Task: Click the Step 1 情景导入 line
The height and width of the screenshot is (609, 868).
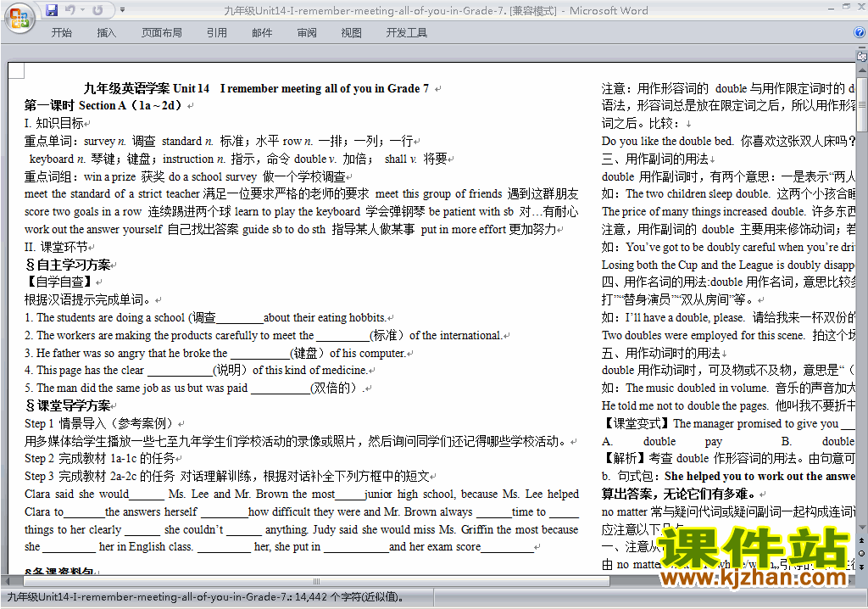Action: [101, 423]
